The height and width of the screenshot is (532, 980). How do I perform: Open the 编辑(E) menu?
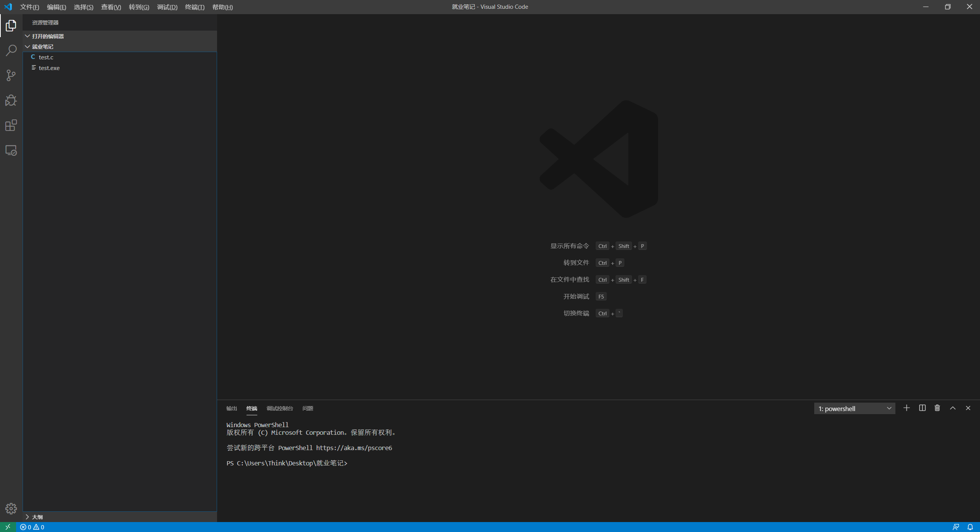56,7
